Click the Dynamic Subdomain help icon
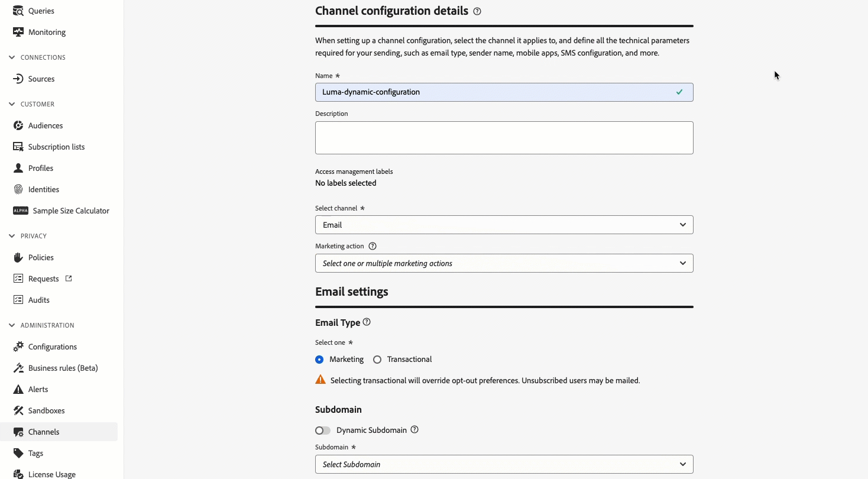 [x=414, y=430]
